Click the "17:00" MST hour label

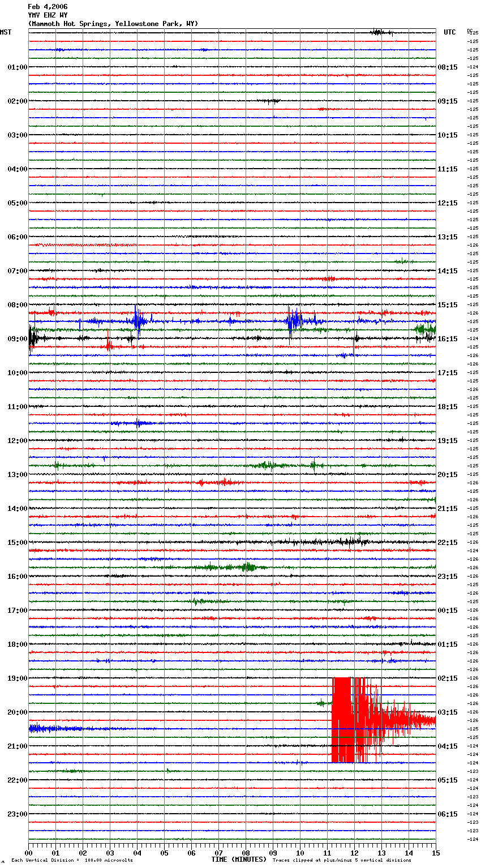[x=17, y=611]
